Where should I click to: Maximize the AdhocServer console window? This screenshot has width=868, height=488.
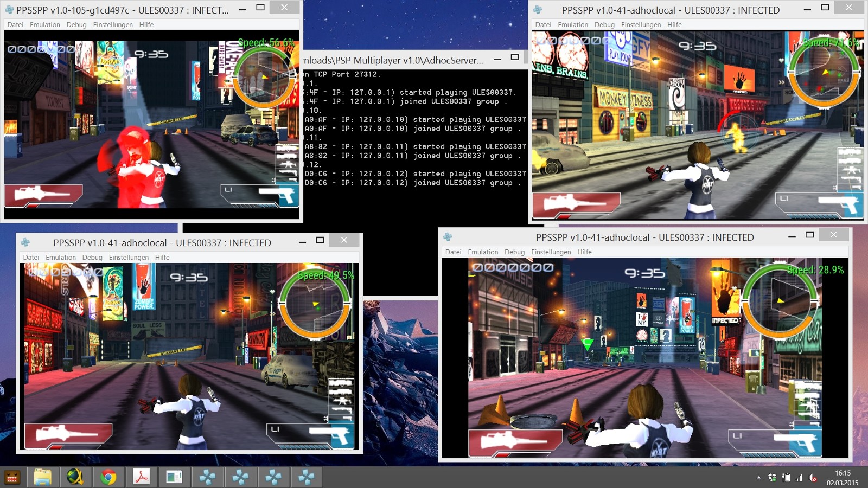(x=515, y=57)
